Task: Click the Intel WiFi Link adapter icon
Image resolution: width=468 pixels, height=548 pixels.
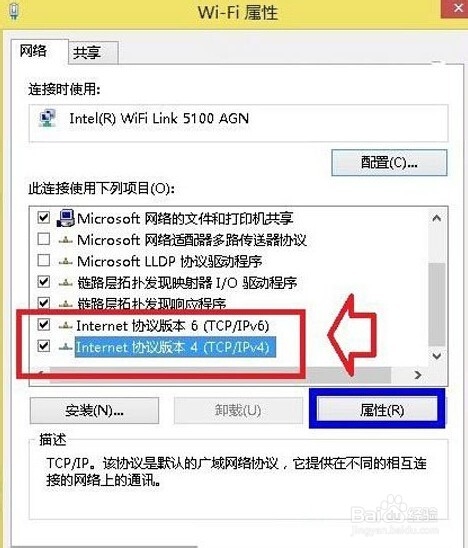Action: point(47,118)
